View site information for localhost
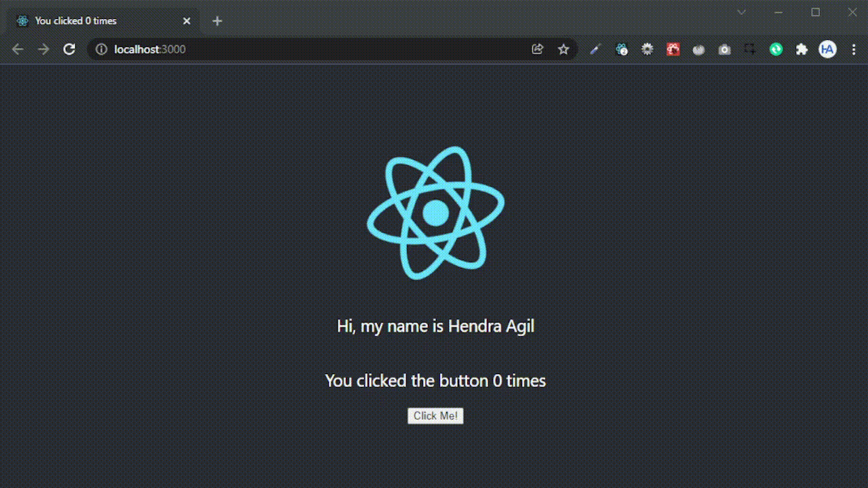The image size is (868, 488). point(101,49)
